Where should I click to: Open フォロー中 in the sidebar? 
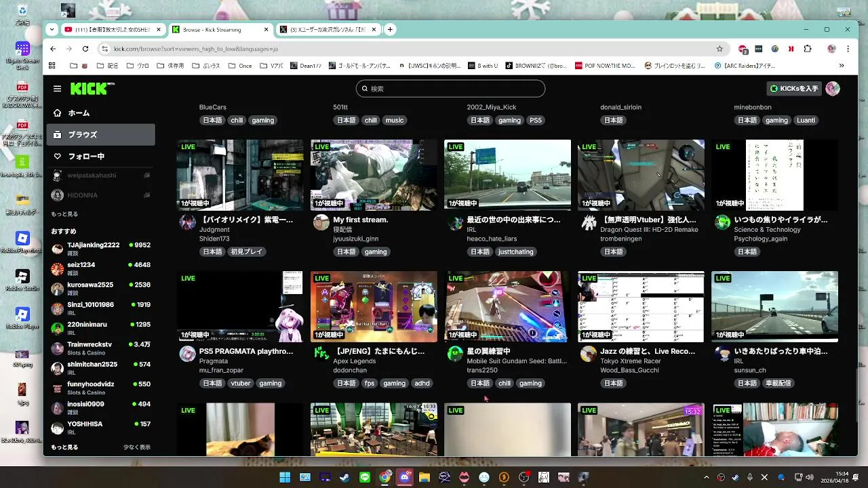tap(100, 157)
